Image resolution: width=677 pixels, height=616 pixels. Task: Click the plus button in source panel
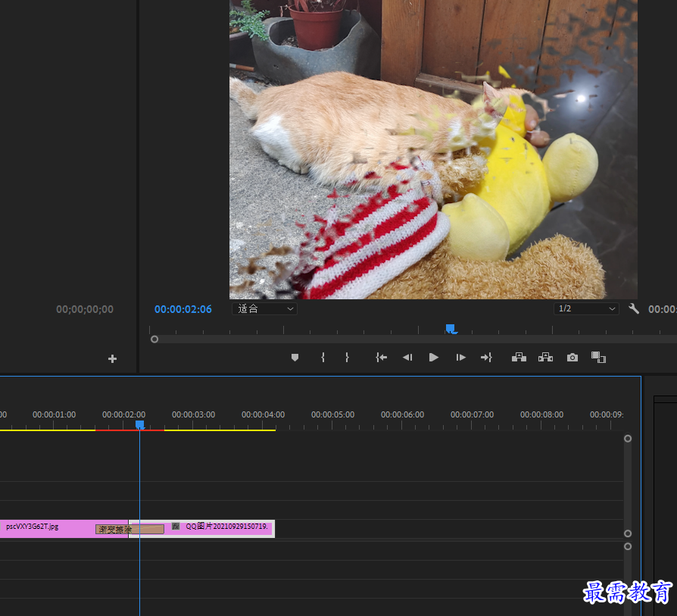click(x=112, y=359)
